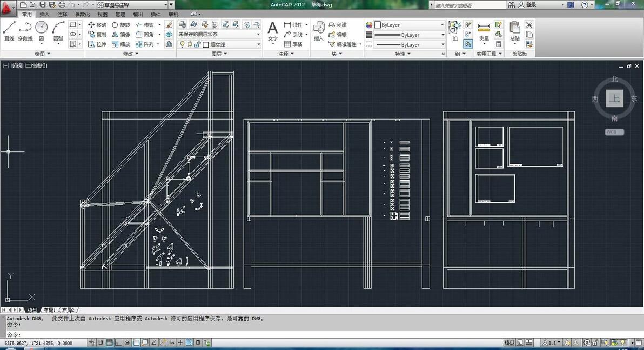Image resolution: width=644 pixels, height=350 pixels.
Task: Click the Cut scissors icon in clipboard panel
Action: 529,25
